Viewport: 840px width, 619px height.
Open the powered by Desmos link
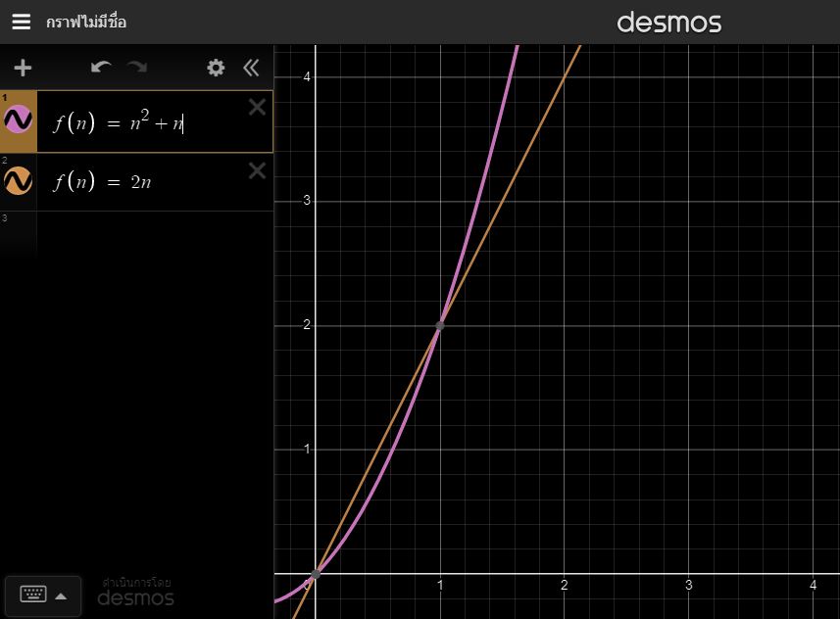coord(135,592)
